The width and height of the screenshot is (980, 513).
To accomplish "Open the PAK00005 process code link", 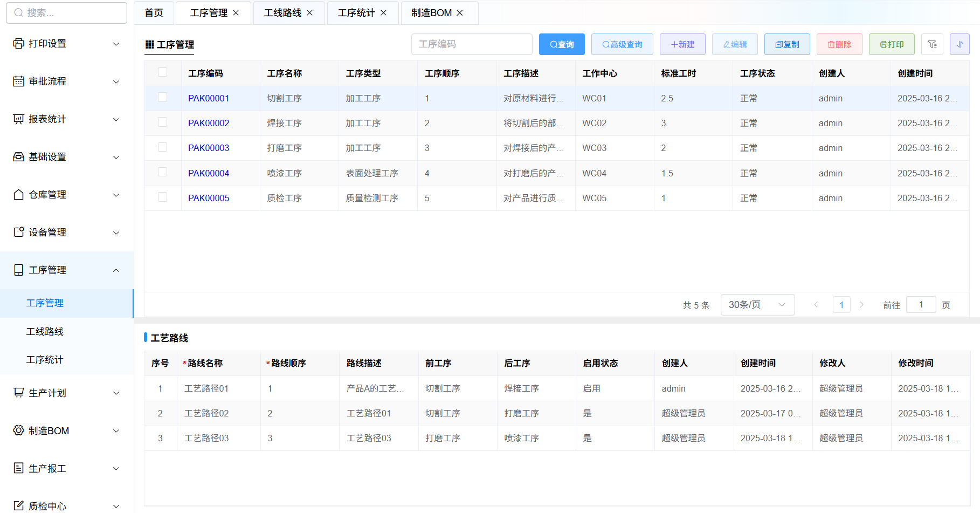I will [209, 198].
